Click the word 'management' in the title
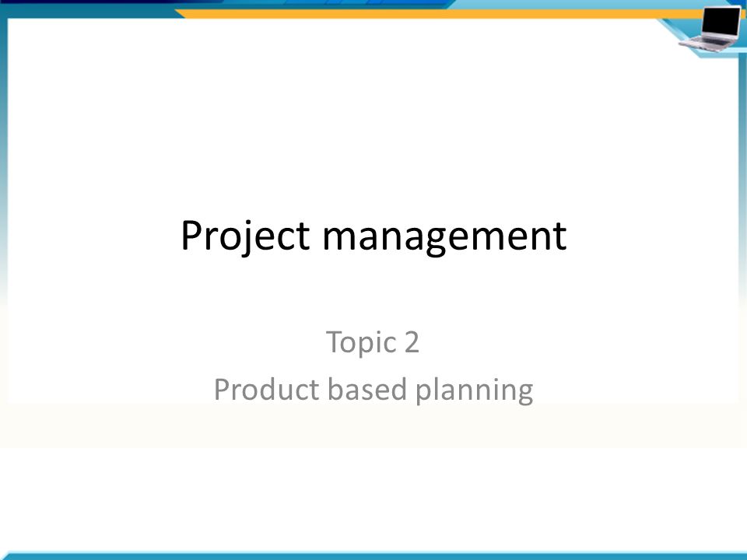Image resolution: width=747 pixels, height=560 pixels. 444,237
